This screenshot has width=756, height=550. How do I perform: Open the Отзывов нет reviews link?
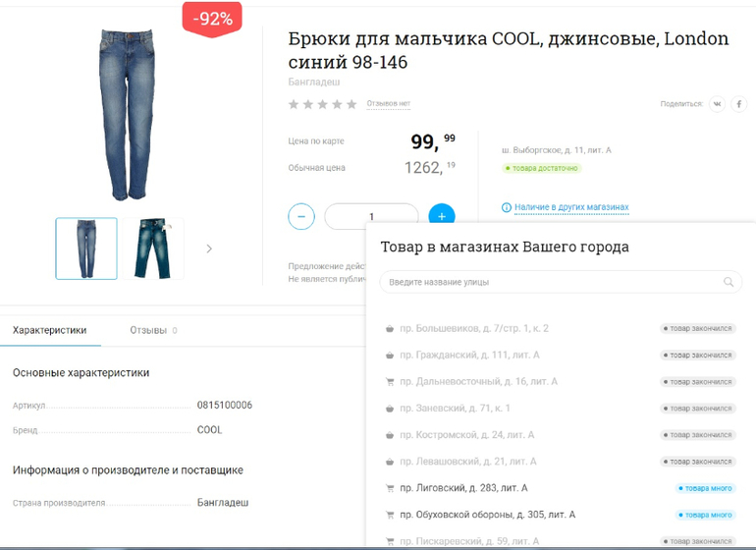pyautogui.click(x=388, y=103)
